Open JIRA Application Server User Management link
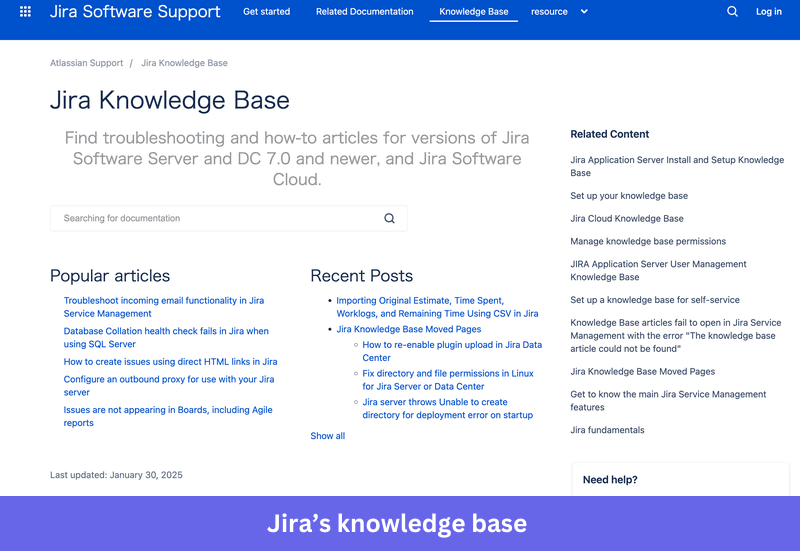The width and height of the screenshot is (800, 551). [x=658, y=270]
